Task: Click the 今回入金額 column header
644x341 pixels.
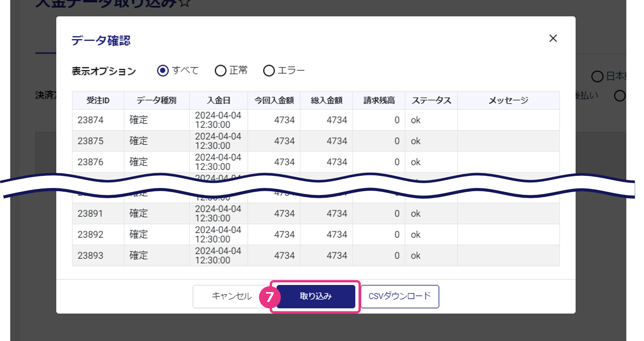Action: 274,100
